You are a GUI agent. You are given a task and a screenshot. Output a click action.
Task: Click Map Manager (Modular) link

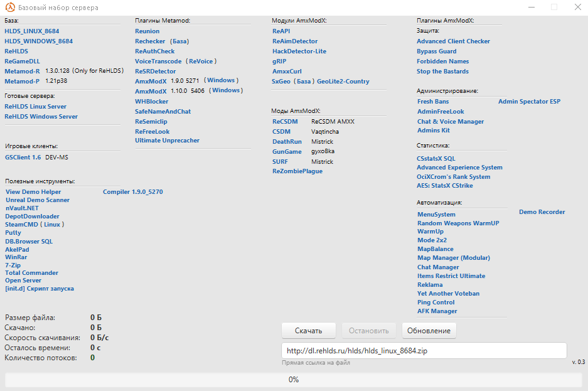click(454, 258)
